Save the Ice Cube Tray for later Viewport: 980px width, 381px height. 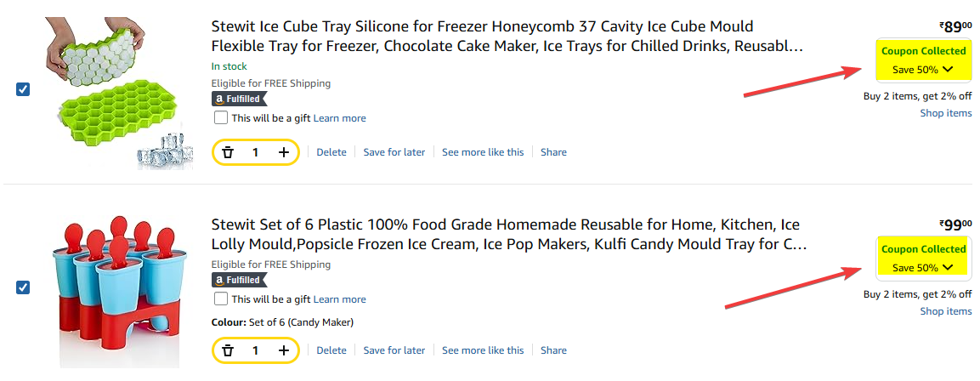tap(394, 152)
